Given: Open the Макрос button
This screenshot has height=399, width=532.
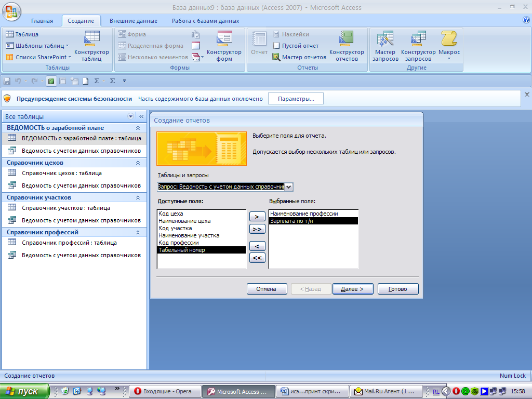Looking at the screenshot, I should coord(449,46).
